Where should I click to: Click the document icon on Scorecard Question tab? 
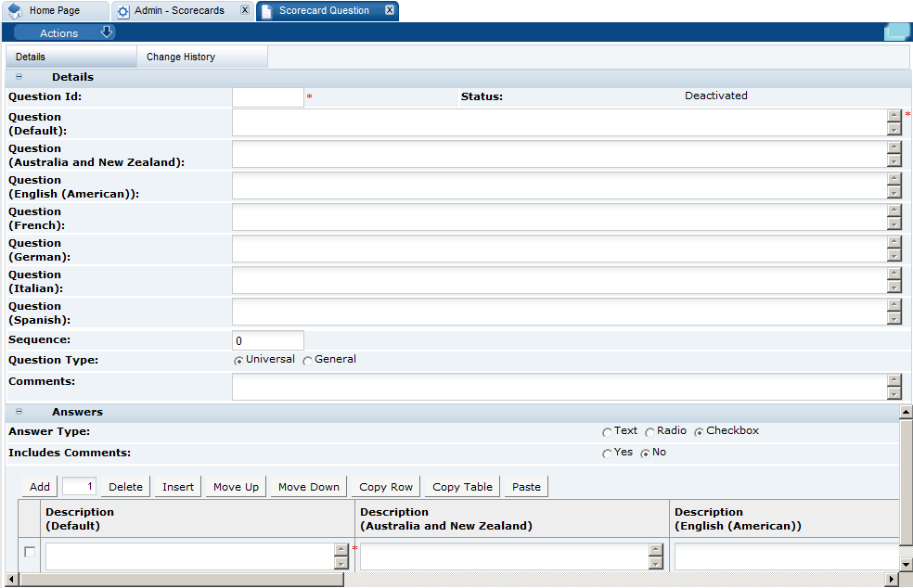pos(265,11)
